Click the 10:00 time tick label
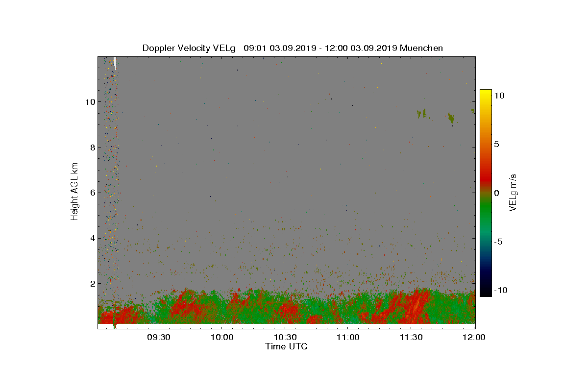Viewport: 588px width, 392px height. click(221, 337)
